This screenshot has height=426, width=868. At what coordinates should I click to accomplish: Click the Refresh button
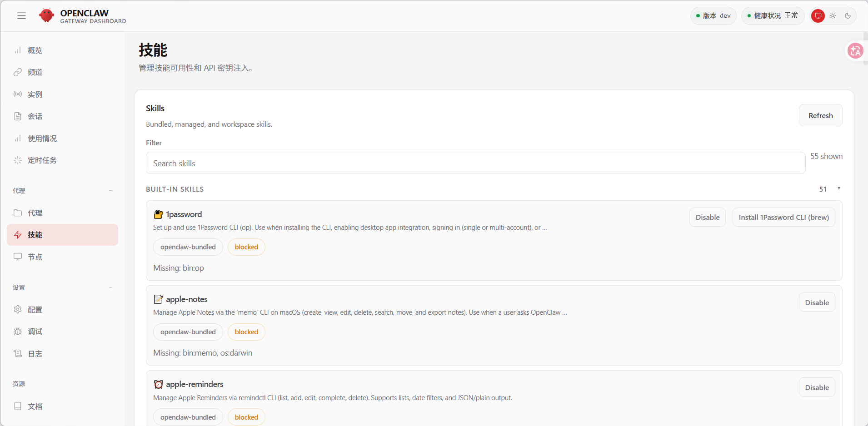tap(820, 116)
